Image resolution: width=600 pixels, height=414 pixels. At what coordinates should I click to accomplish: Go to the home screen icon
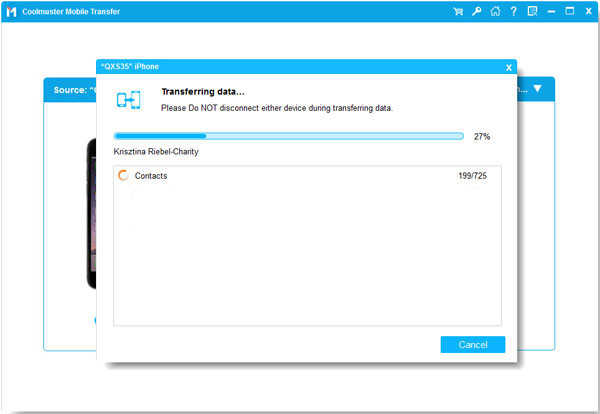coord(494,11)
